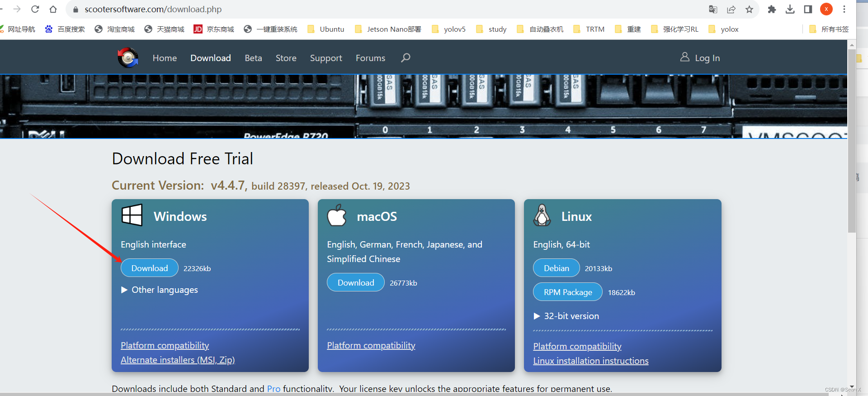This screenshot has height=396, width=868.
Task: Go to Home nav item
Action: [165, 58]
